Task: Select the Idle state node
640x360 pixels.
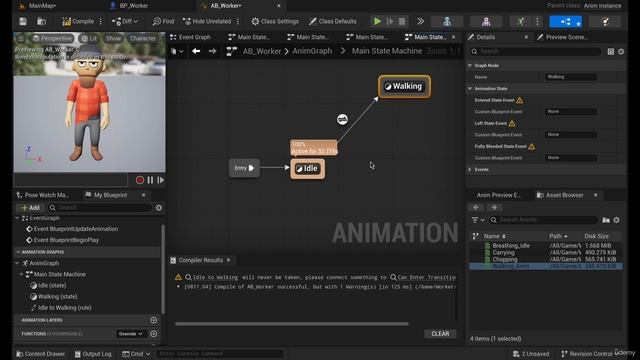Action: coord(308,169)
